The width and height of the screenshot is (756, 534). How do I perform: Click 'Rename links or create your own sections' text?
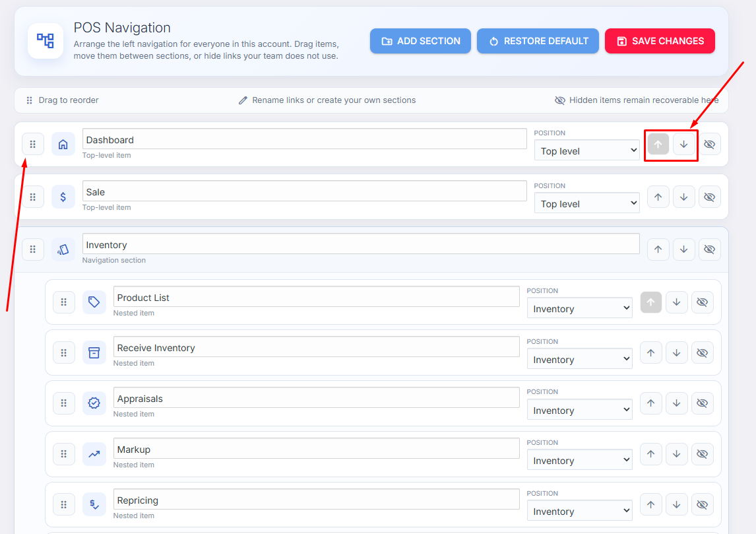pos(334,100)
